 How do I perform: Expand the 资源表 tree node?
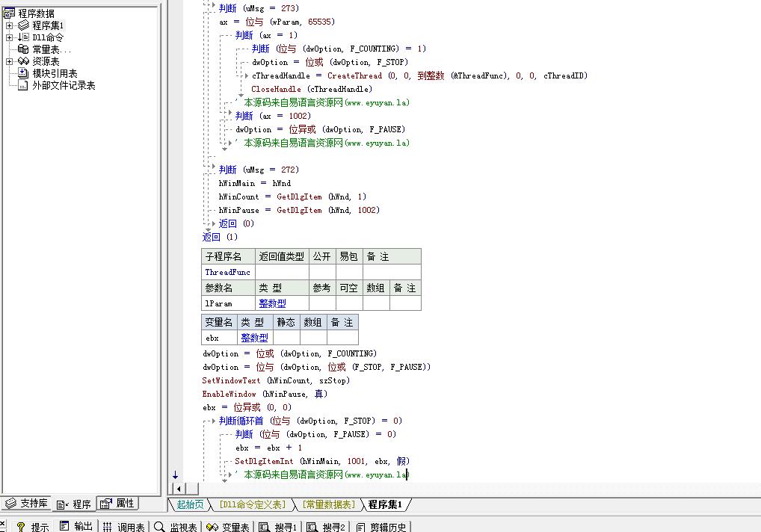(9, 61)
